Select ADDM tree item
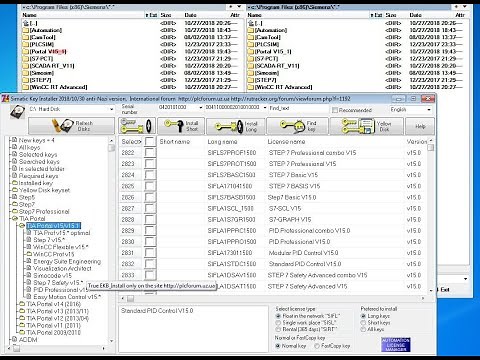Image resolution: width=480 pixels, height=360 pixels. click(28, 340)
